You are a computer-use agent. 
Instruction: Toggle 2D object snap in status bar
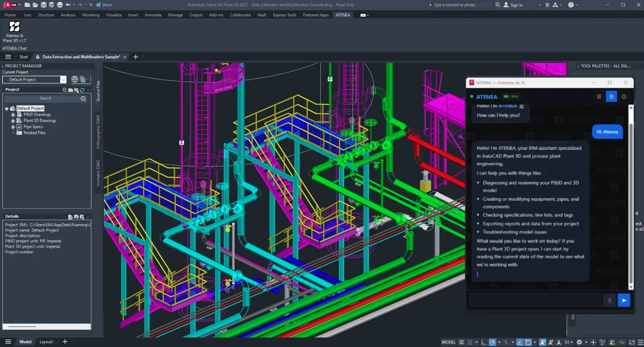click(528, 342)
